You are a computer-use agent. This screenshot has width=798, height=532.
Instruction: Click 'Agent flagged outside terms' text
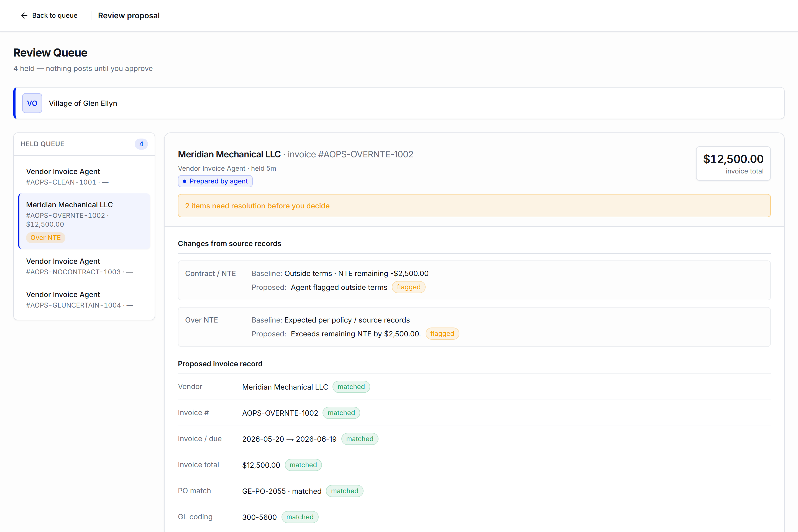[x=339, y=287]
